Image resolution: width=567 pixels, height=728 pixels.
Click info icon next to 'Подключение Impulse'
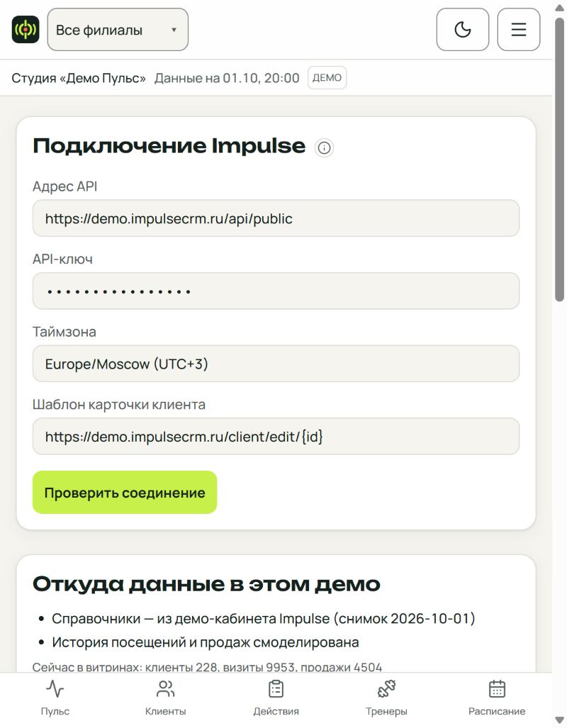click(324, 147)
